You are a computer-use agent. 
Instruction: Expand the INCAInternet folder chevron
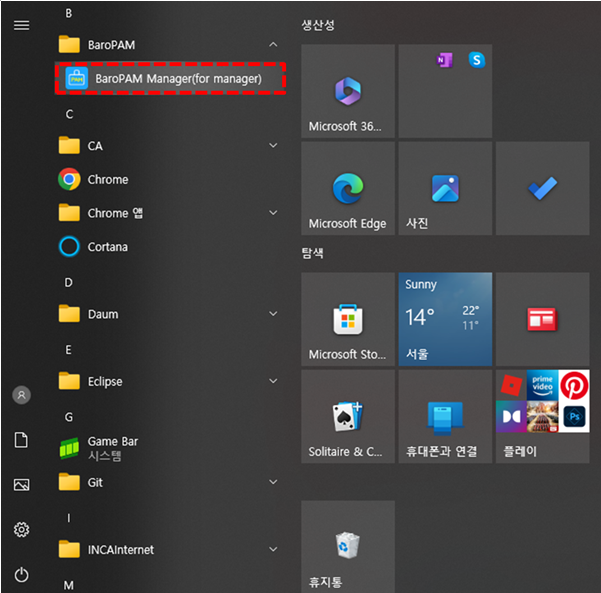[273, 549]
